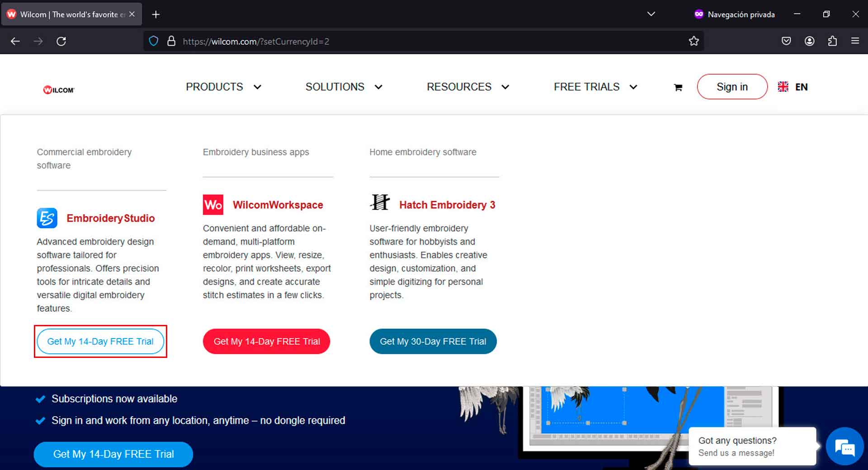Click the EmbroideryStudio ES icon
Screen dimensions: 868x470
pos(47,218)
